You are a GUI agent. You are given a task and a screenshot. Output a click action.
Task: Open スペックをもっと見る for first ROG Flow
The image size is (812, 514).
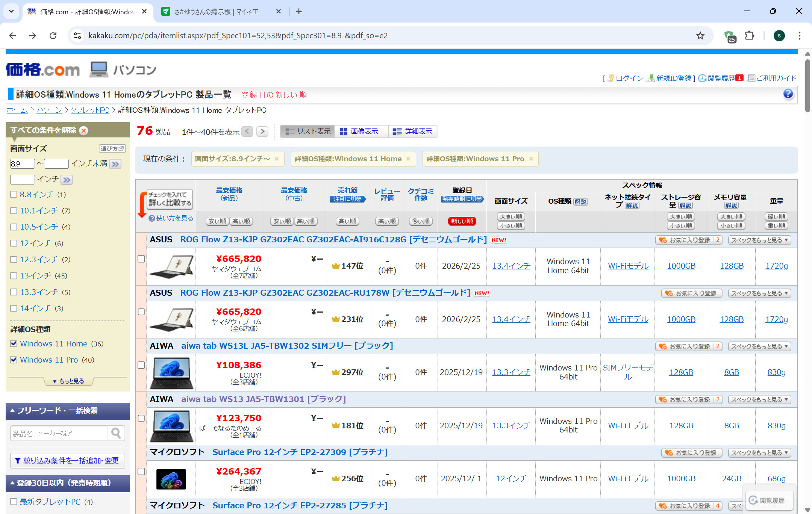[759, 240]
